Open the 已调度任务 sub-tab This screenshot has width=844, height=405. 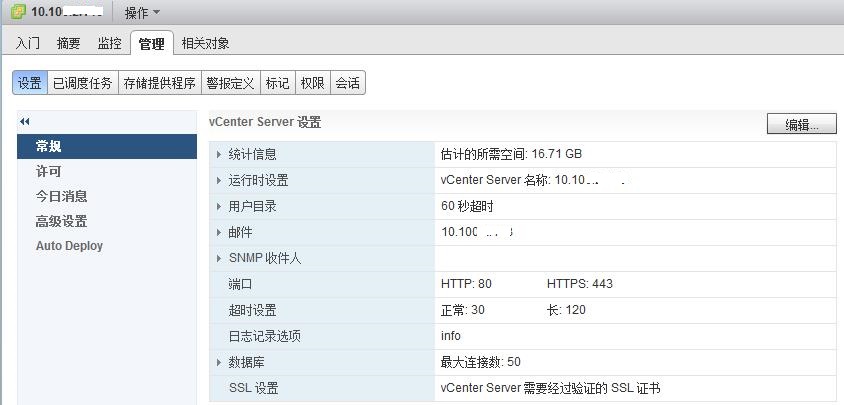pos(83,83)
